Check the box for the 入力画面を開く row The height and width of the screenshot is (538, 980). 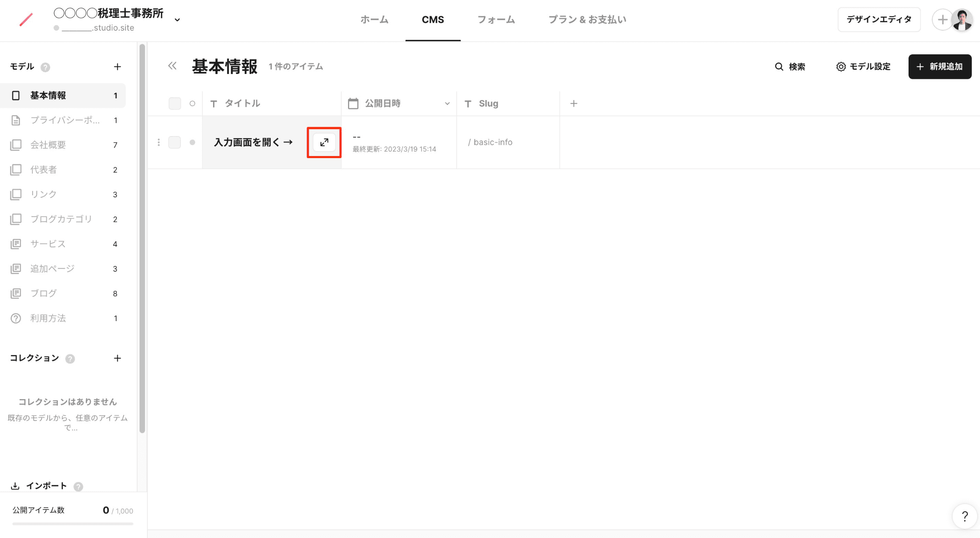click(174, 142)
